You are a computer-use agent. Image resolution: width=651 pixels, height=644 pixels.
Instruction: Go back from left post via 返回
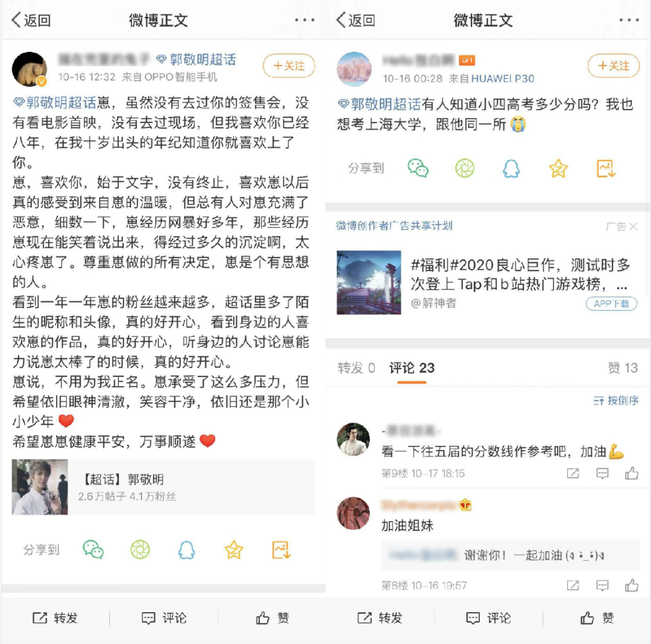pos(31,20)
